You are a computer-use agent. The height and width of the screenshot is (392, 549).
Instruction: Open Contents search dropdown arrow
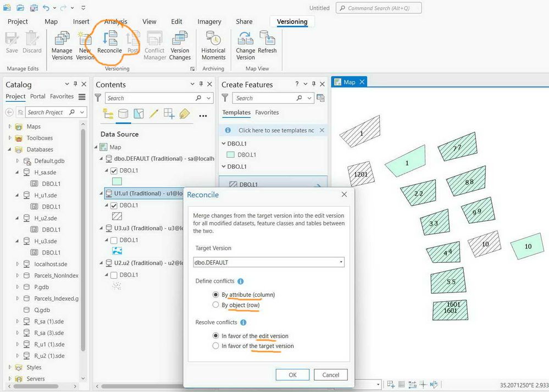pos(209,98)
